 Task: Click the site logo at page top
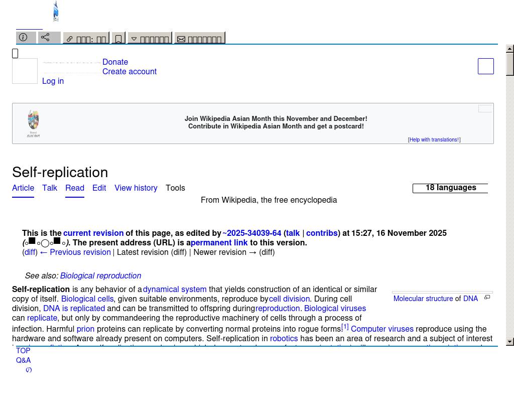click(x=56, y=11)
